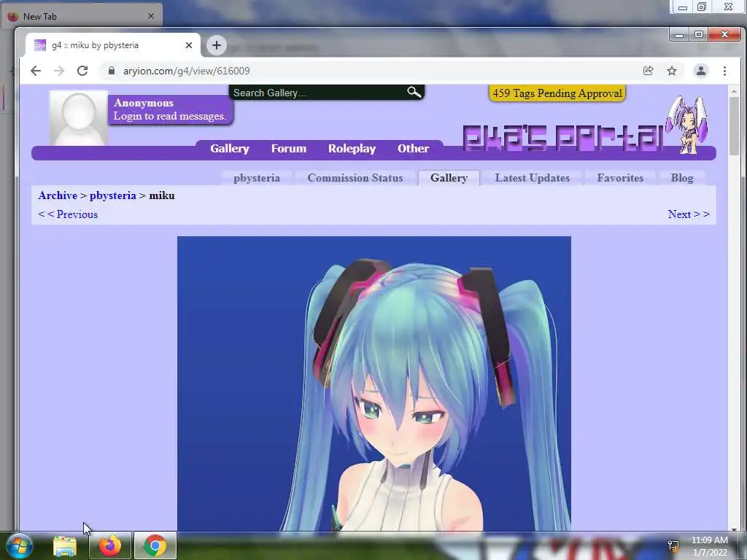Screen dimensions: 747x560
Task: Open the Commission Status tab
Action: coord(355,178)
